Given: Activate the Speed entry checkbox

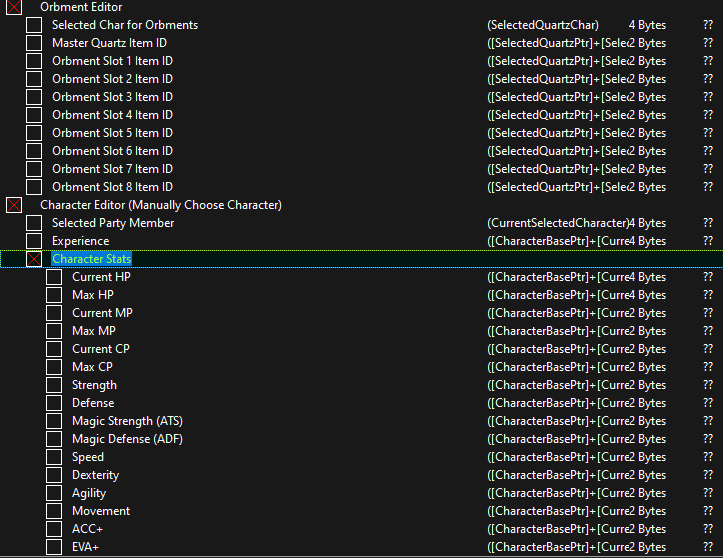Looking at the screenshot, I should (54, 457).
